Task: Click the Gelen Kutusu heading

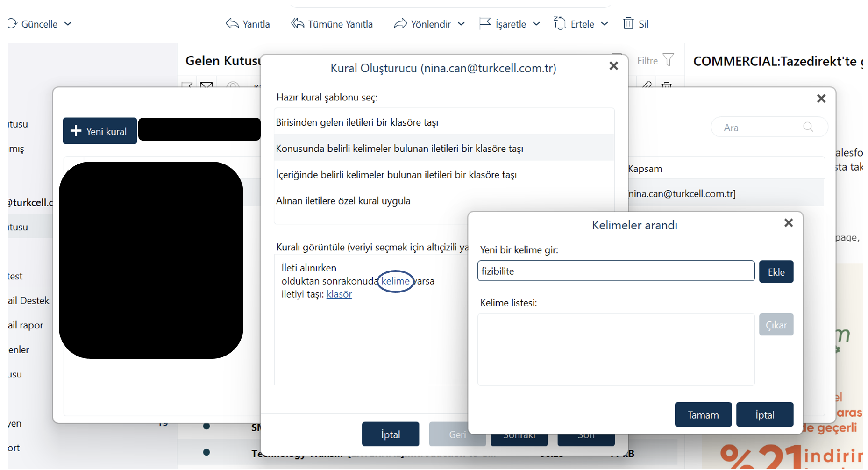Action: point(223,61)
